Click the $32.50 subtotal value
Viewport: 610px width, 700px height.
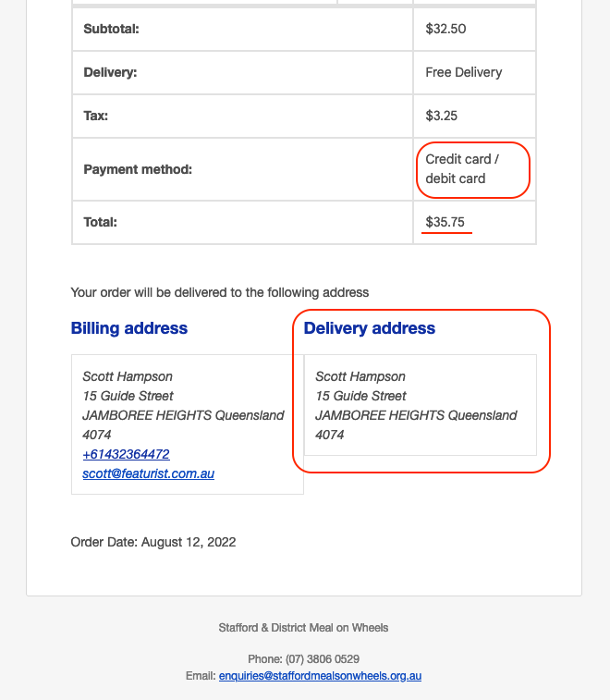point(445,29)
